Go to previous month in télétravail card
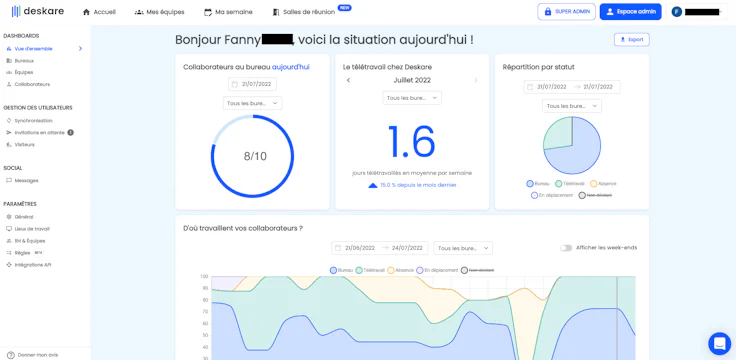Viewport: 736px width, 360px height. pyautogui.click(x=348, y=80)
